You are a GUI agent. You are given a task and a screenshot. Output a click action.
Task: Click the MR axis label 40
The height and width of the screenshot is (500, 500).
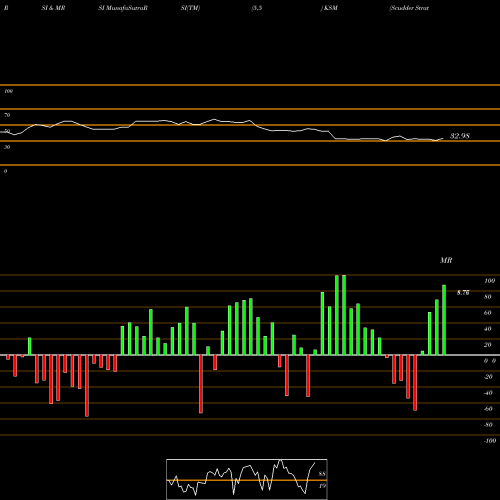(488, 329)
